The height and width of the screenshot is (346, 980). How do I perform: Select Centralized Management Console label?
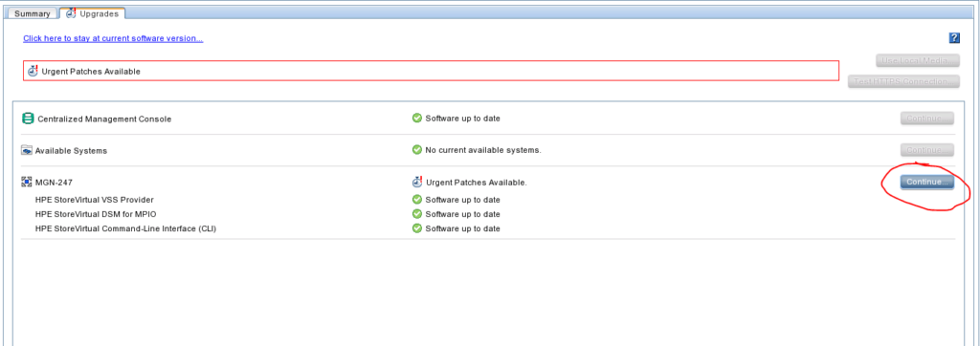click(x=104, y=119)
